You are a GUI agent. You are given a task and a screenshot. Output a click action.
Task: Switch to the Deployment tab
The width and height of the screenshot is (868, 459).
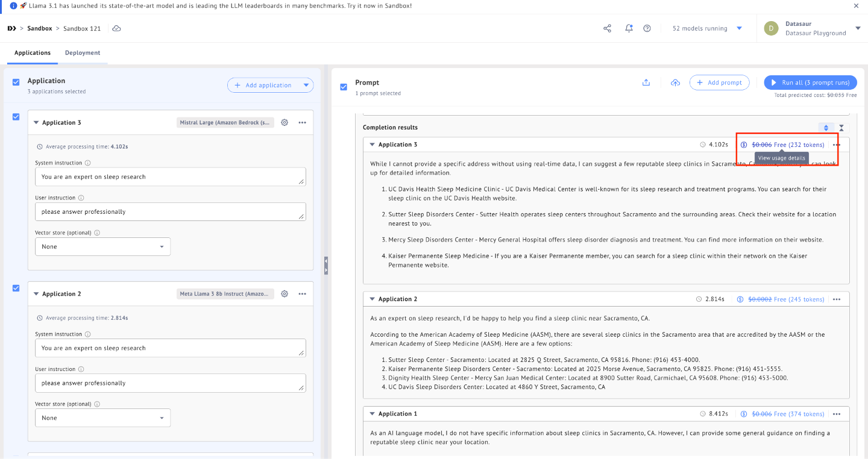tap(83, 53)
